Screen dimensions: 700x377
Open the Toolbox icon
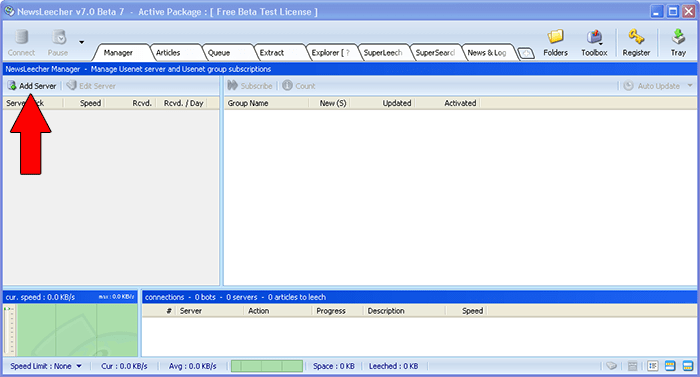click(x=594, y=38)
